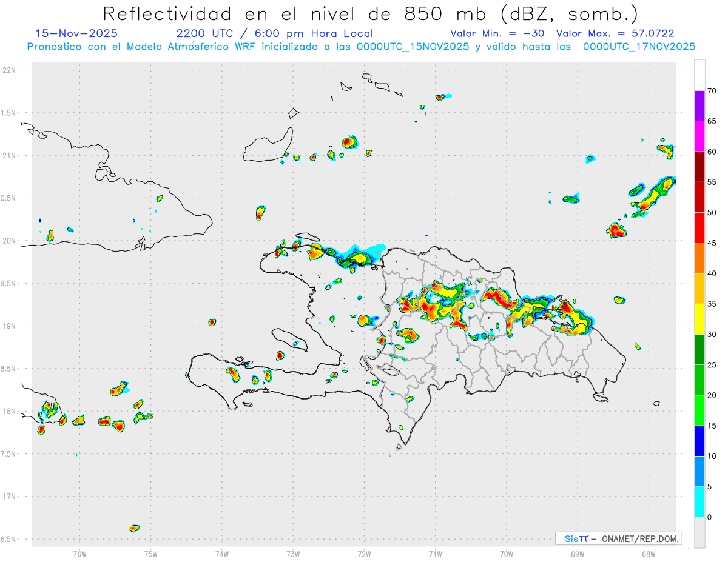This screenshot has height=562, width=728.
Task: Click the longitude axis label '72W'
Action: 364,554
